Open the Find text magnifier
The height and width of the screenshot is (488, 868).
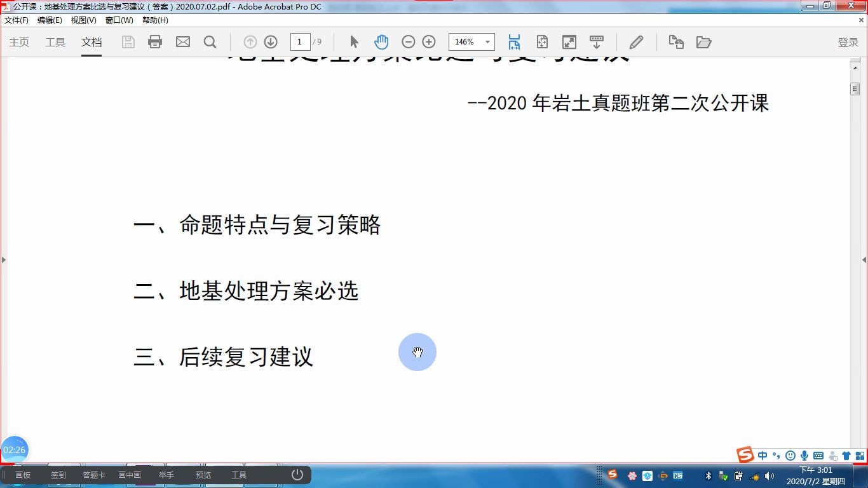pos(210,42)
